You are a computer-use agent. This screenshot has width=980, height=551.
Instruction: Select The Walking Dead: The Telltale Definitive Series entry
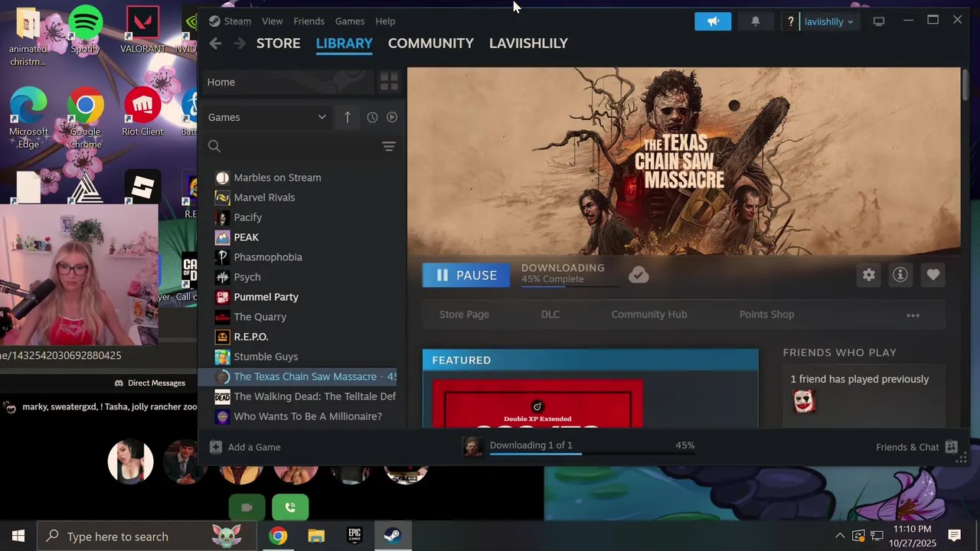tap(298, 396)
